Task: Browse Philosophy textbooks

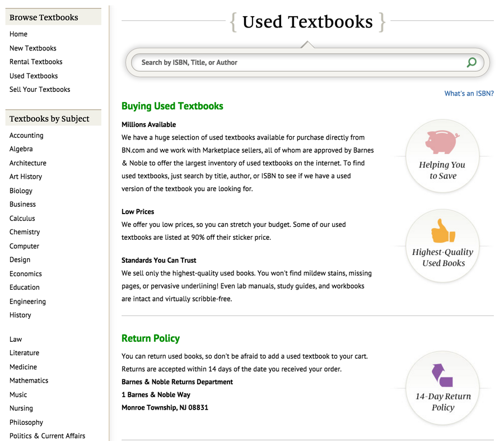Action: point(26,423)
